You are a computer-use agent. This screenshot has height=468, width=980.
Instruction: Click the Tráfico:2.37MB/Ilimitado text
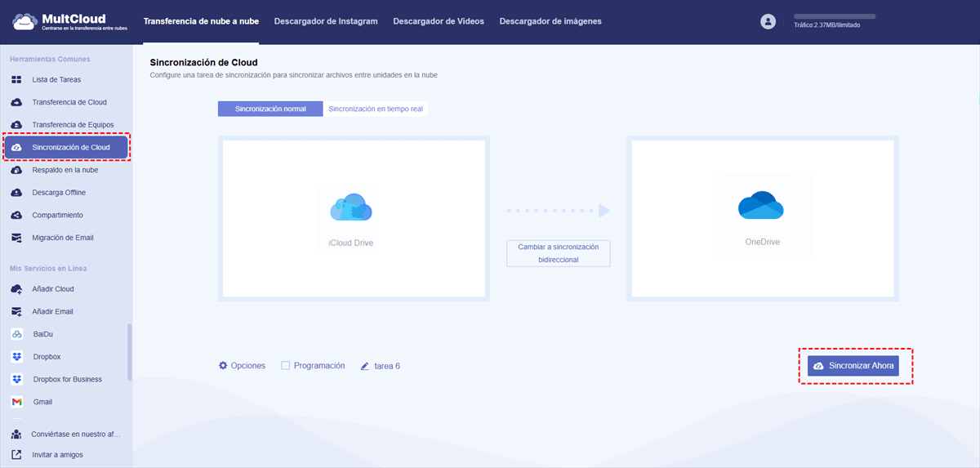pyautogui.click(x=826, y=25)
